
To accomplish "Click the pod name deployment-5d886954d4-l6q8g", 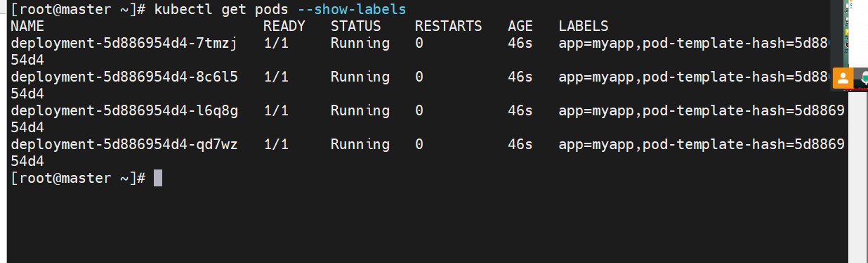I will (124, 110).
